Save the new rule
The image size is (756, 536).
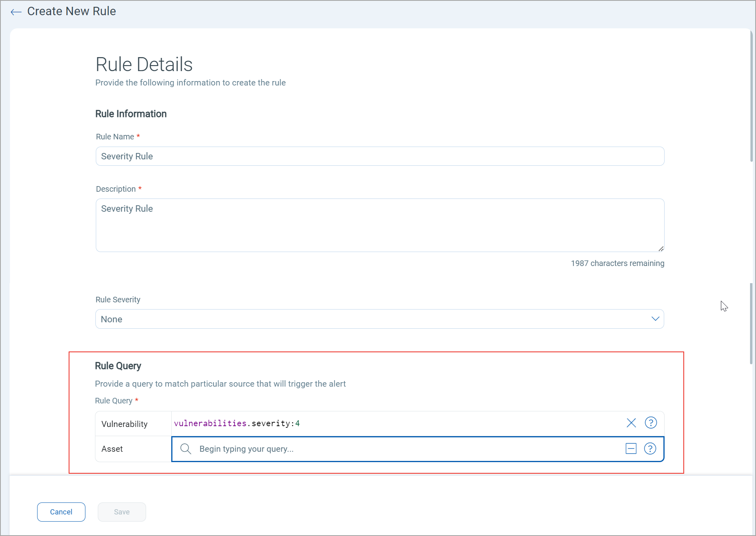coord(122,512)
